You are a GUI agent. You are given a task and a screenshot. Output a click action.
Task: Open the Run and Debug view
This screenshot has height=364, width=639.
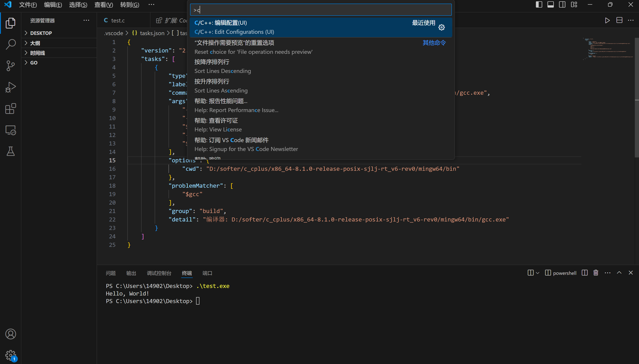tap(10, 87)
